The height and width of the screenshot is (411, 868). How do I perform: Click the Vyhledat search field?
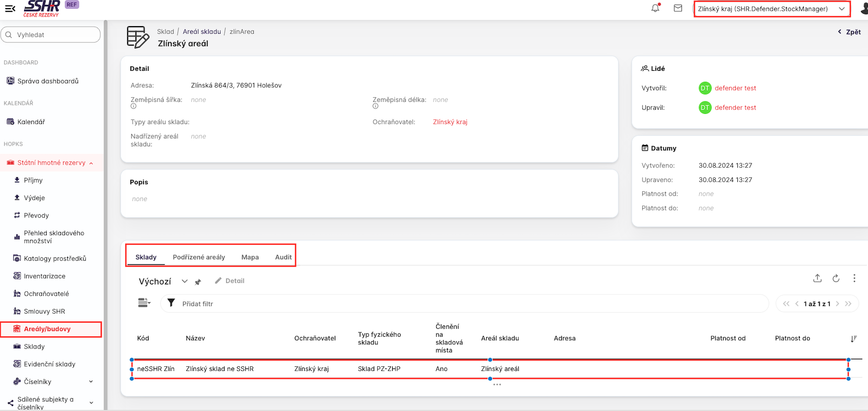(x=51, y=35)
